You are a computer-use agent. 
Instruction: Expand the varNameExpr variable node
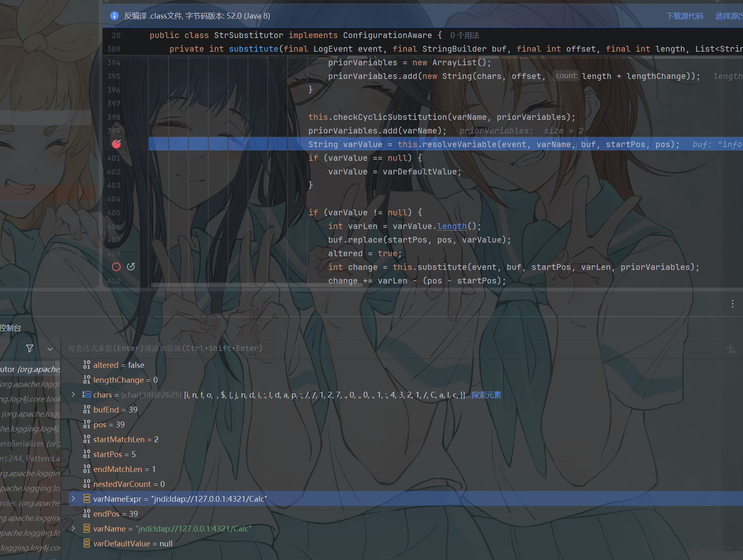pyautogui.click(x=74, y=499)
